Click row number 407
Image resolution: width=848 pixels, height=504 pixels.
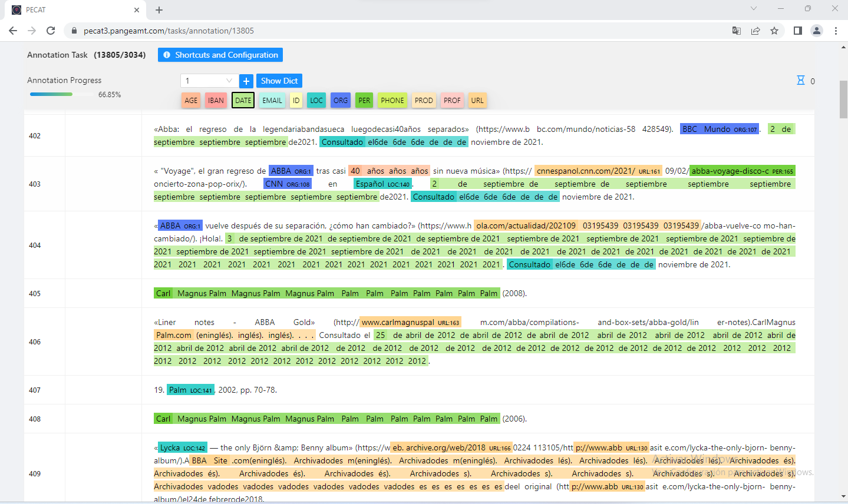coord(35,390)
